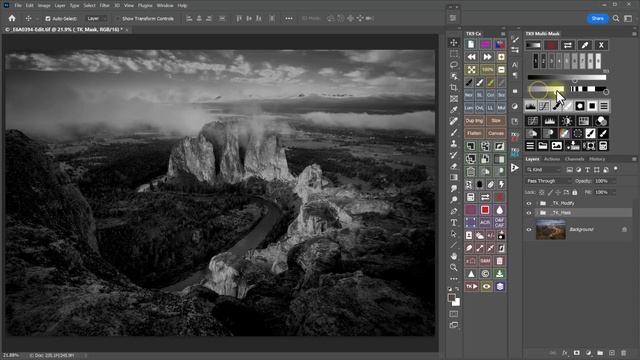Screen dimensions: 640x360
Task: Click the TK9 Cx yellow eye button
Action: point(486,287)
